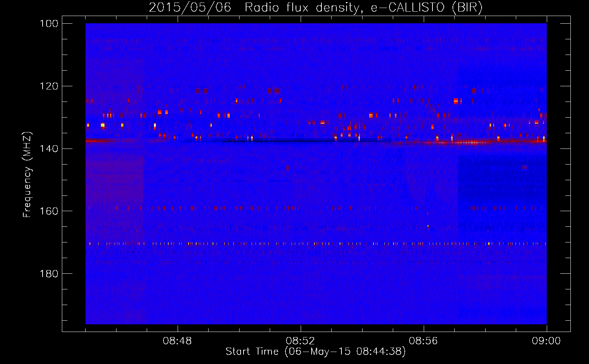
Task: Click the 08:48 time tick label
Action: [177, 341]
